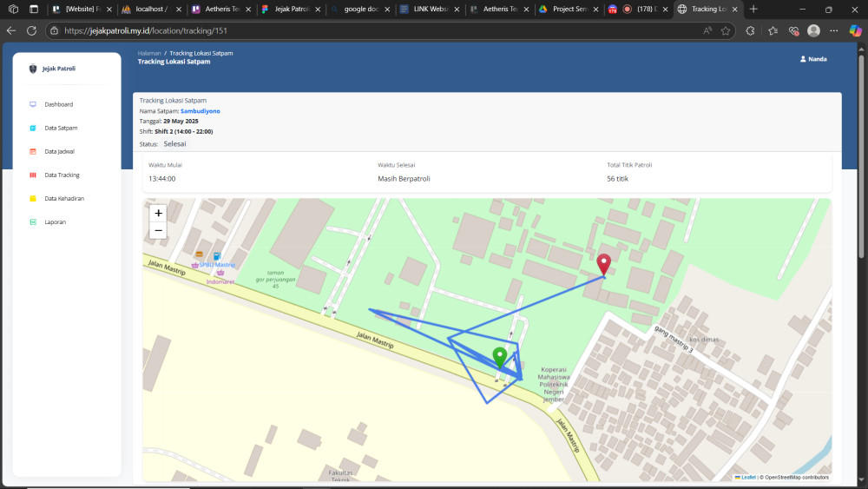Switch to the Jejak Patroli Figma tab
Screen dimensions: 868x489
click(x=292, y=9)
